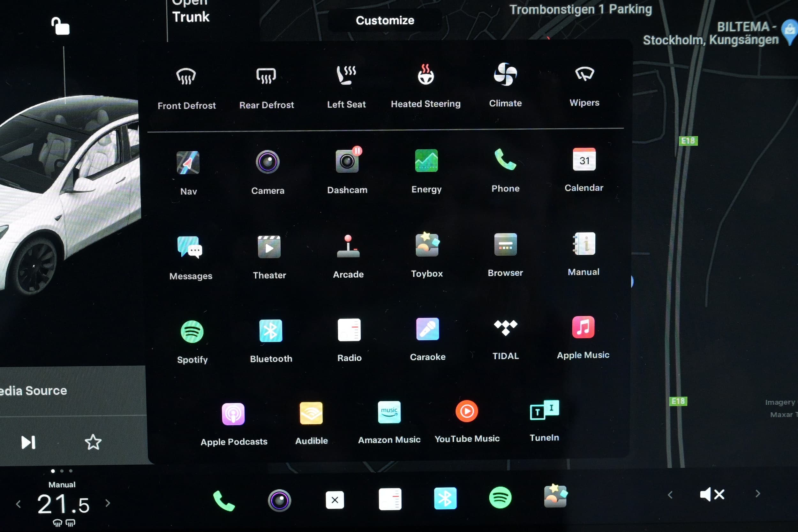The width and height of the screenshot is (798, 532).
Task: Toggle Rear Defrost
Action: (x=266, y=76)
